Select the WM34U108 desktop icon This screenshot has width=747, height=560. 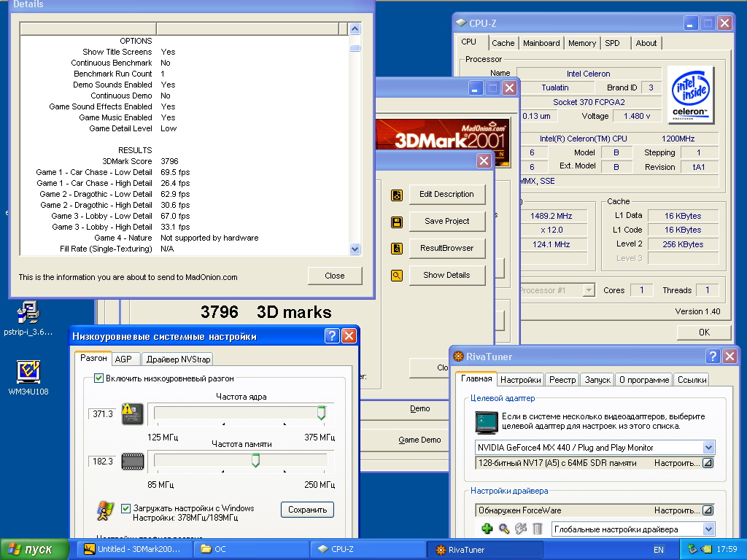point(28,371)
